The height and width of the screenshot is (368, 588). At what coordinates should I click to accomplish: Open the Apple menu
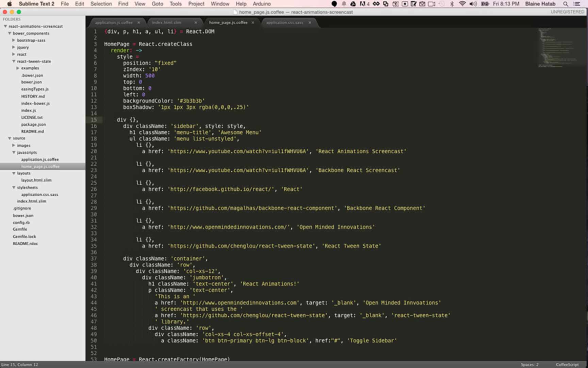(10, 4)
